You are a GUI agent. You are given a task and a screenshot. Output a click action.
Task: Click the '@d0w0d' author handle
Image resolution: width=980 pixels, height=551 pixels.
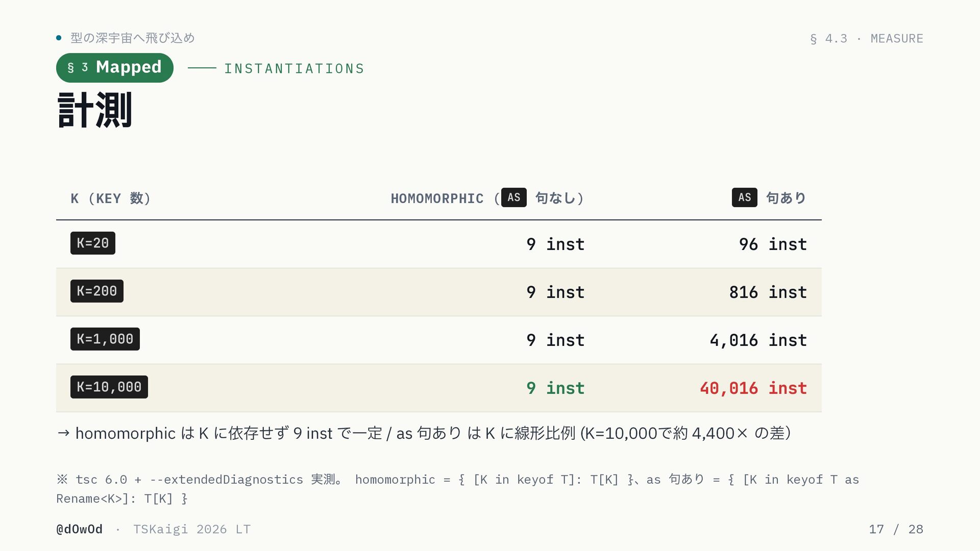pyautogui.click(x=79, y=530)
